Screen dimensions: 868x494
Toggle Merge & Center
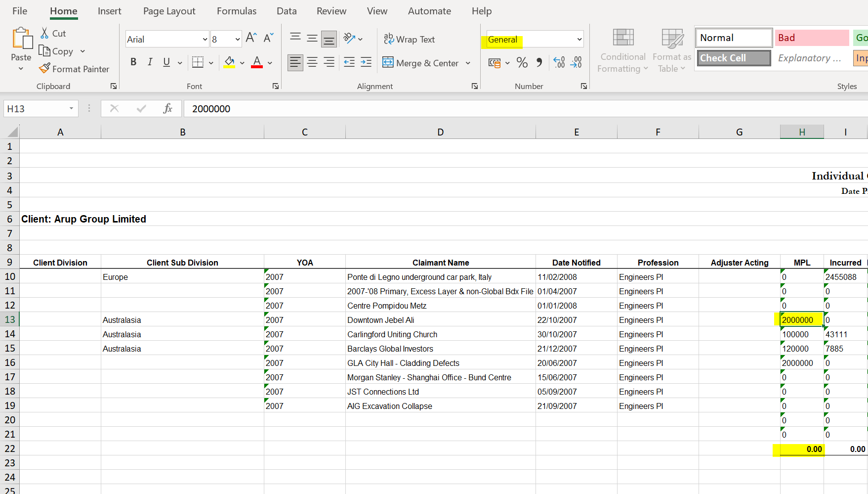click(x=421, y=63)
